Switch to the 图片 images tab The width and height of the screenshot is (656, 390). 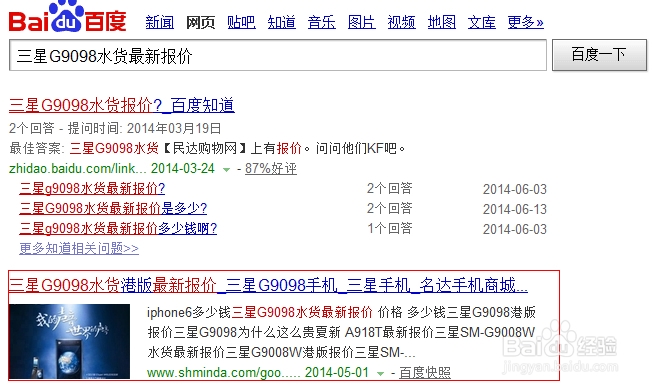coord(361,22)
